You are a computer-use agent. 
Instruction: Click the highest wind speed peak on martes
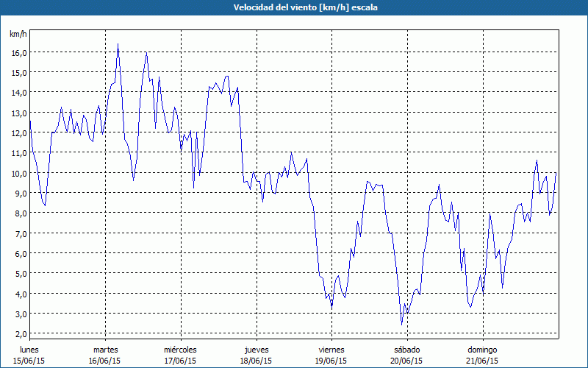point(118,44)
